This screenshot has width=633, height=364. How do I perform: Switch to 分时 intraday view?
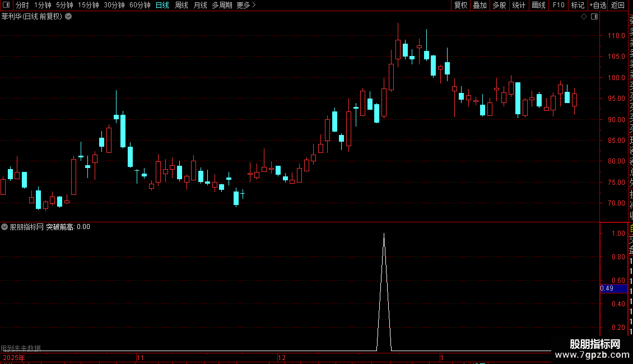(22, 5)
